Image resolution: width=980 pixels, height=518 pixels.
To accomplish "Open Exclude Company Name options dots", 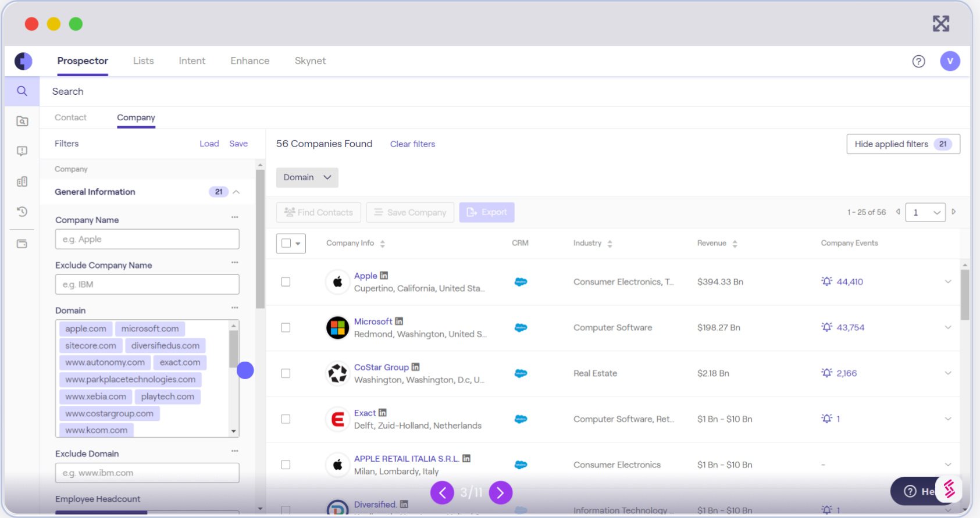I will click(x=234, y=262).
